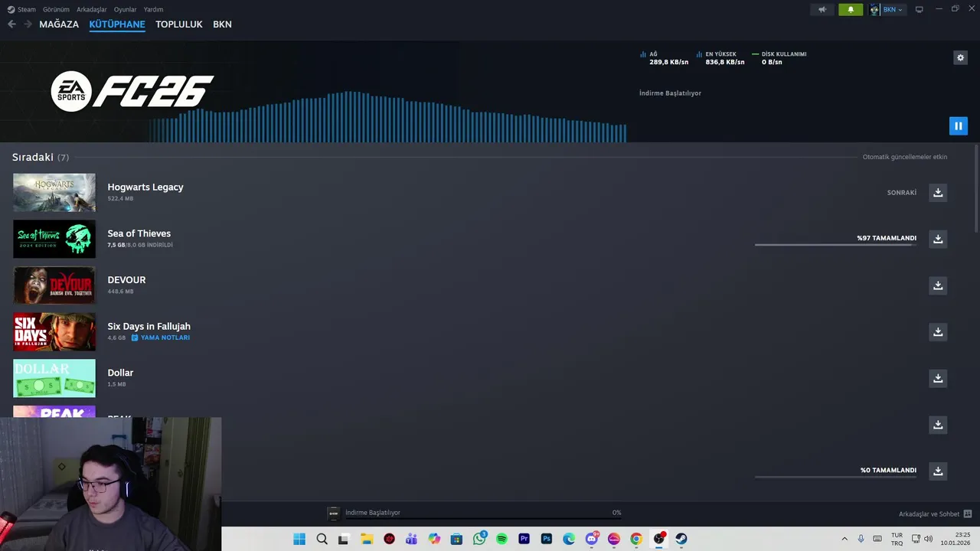The height and width of the screenshot is (551, 980).
Task: Open the BKN profile tab
Action: 222,24
